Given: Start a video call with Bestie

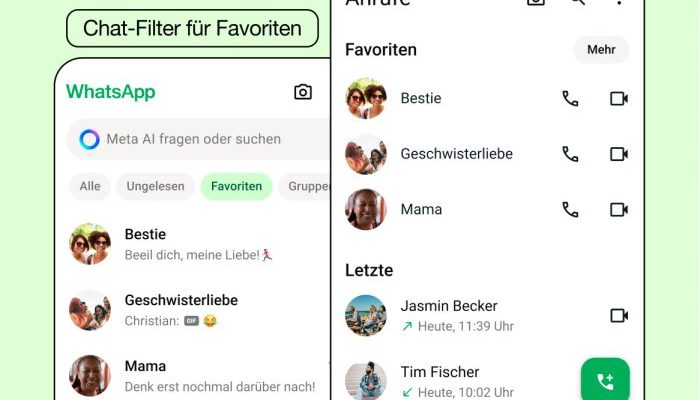Looking at the screenshot, I should (619, 98).
